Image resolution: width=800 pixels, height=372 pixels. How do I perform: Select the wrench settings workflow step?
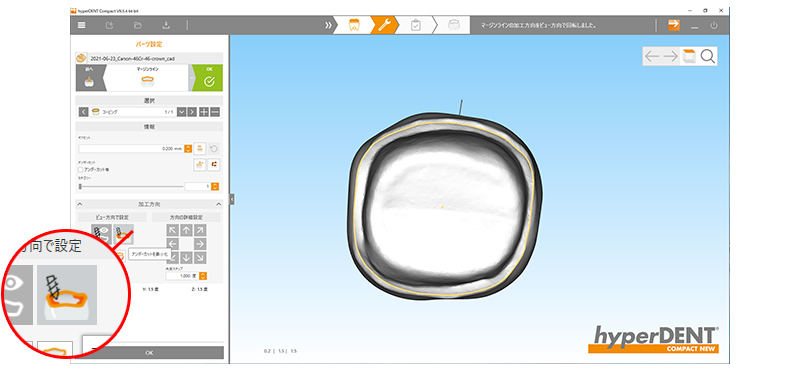point(384,25)
